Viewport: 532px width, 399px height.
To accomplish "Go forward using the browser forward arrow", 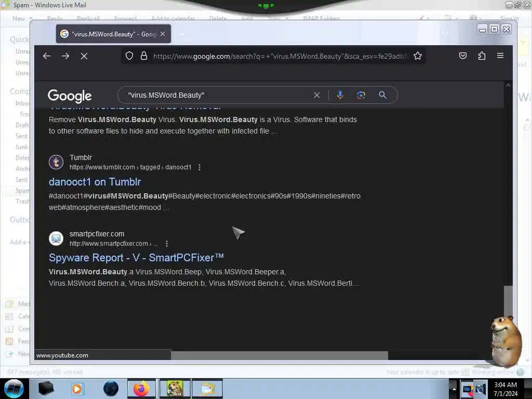I will pos(65,56).
